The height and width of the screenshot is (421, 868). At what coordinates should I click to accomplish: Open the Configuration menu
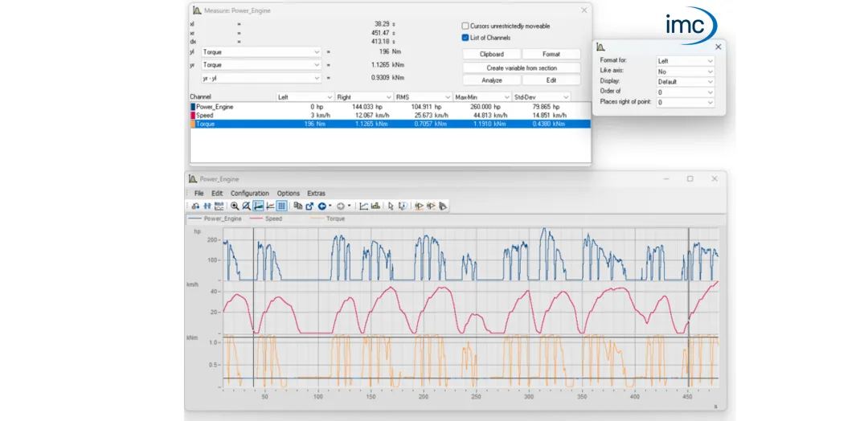coord(249,194)
